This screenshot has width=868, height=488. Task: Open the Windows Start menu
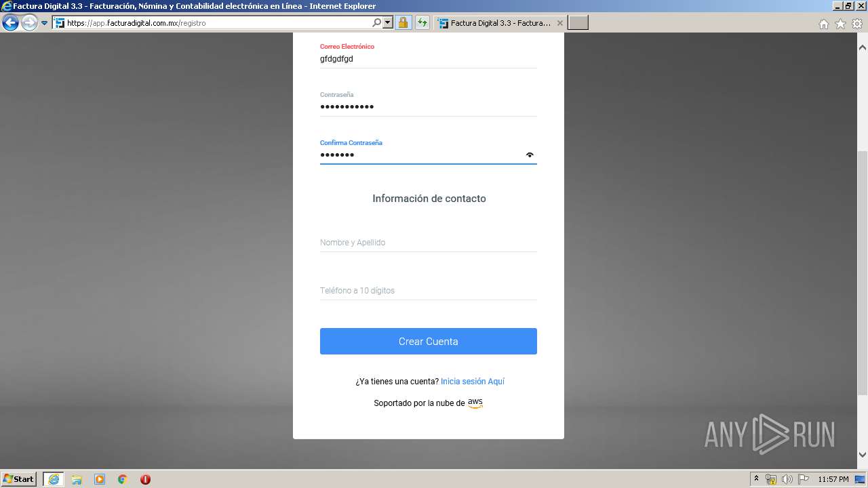pos(19,479)
